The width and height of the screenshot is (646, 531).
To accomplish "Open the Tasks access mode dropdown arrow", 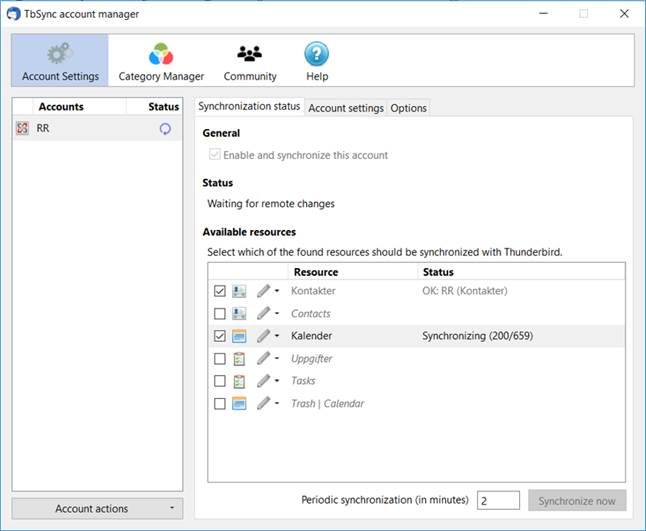I will 277,381.
